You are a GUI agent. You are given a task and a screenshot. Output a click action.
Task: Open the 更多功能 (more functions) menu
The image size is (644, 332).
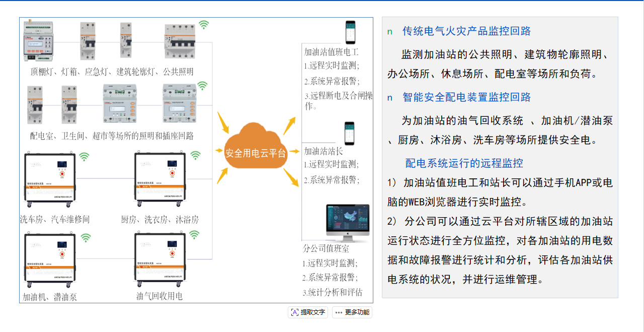point(352,312)
